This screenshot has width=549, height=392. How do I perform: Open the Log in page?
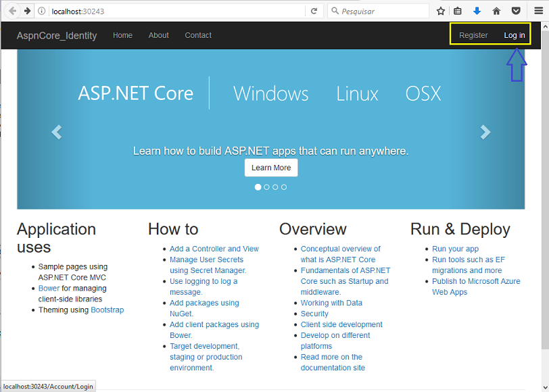(x=515, y=35)
